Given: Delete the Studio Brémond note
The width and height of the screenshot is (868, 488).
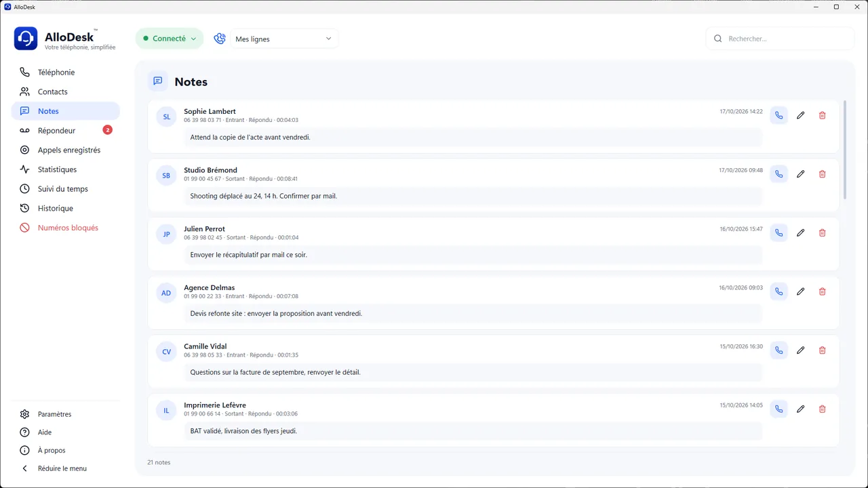Looking at the screenshot, I should pos(823,174).
